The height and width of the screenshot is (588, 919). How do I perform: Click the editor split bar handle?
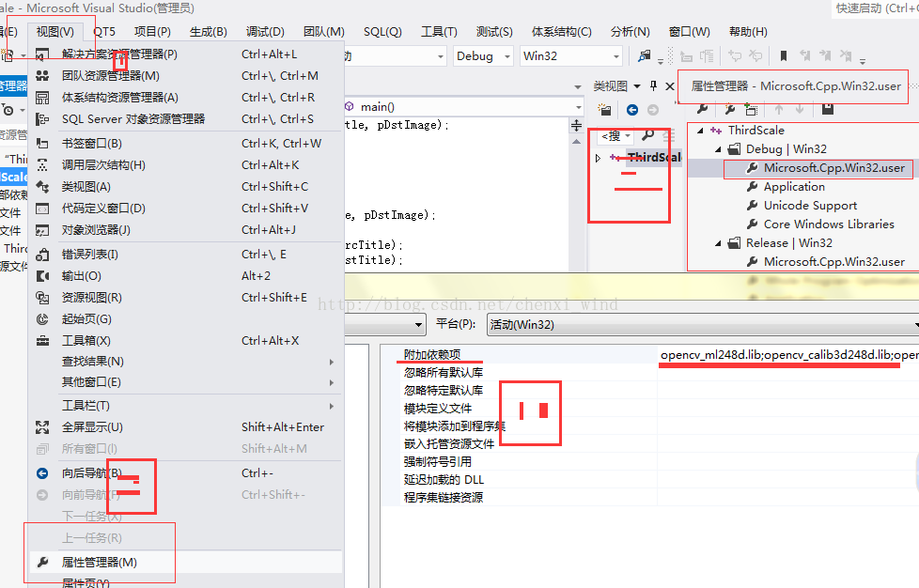click(577, 125)
